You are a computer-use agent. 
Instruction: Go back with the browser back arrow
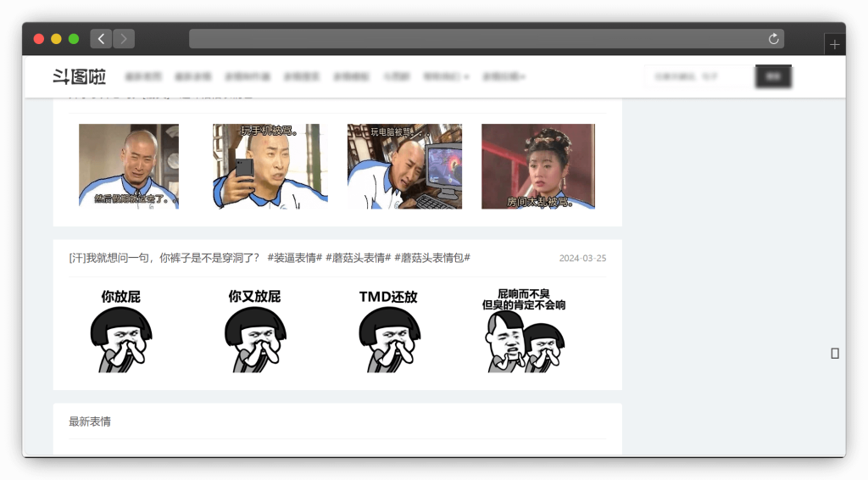point(101,39)
